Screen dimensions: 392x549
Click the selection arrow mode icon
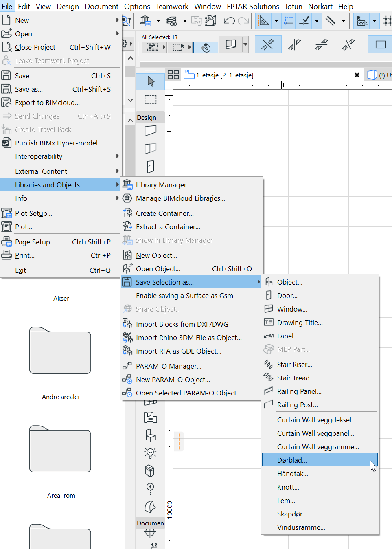pos(154,48)
